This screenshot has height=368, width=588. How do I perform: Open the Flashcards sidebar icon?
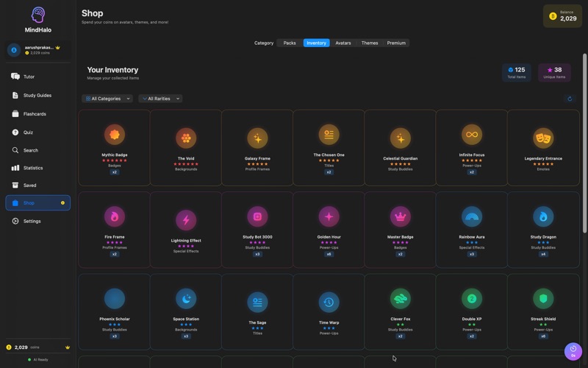click(x=15, y=114)
